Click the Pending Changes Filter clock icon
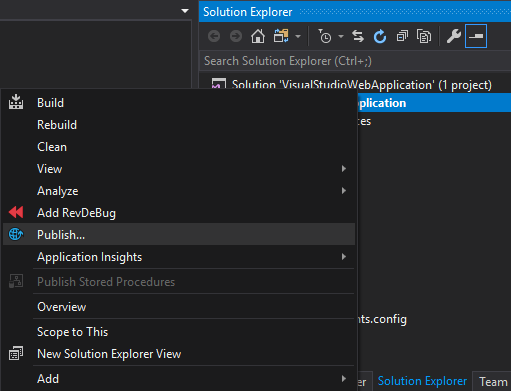 [x=325, y=36]
